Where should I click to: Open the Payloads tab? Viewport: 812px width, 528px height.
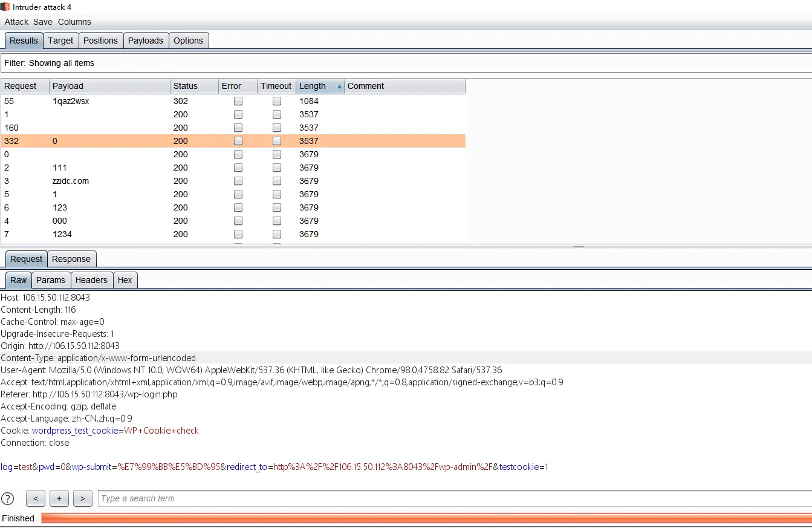(146, 41)
